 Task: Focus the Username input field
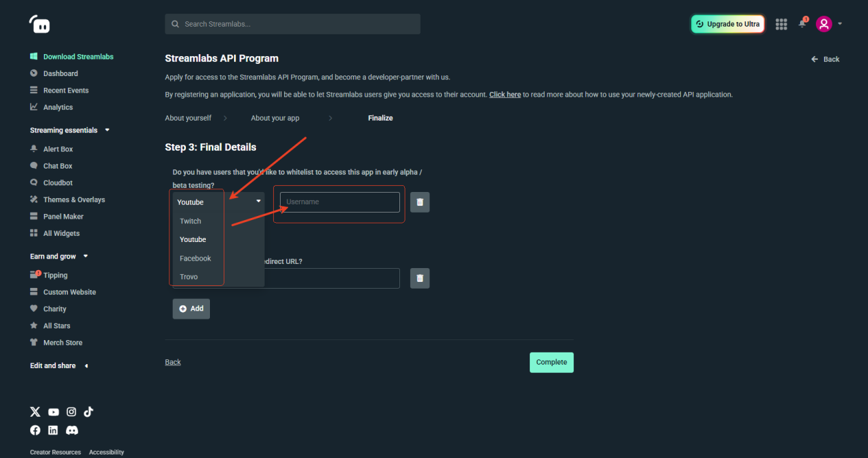pos(340,202)
